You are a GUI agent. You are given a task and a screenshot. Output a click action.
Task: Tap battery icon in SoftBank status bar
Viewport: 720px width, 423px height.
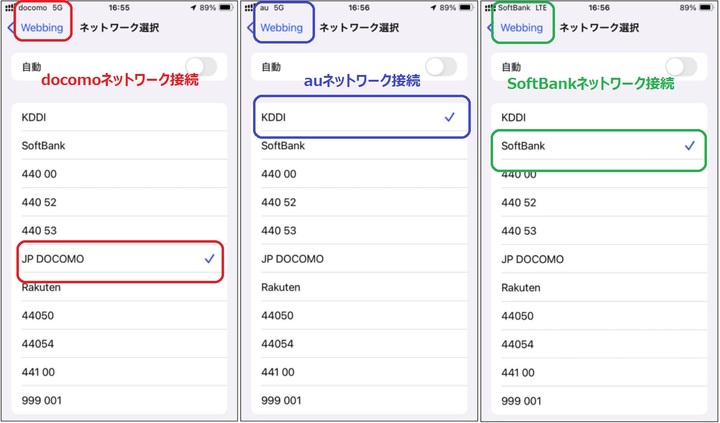706,8
